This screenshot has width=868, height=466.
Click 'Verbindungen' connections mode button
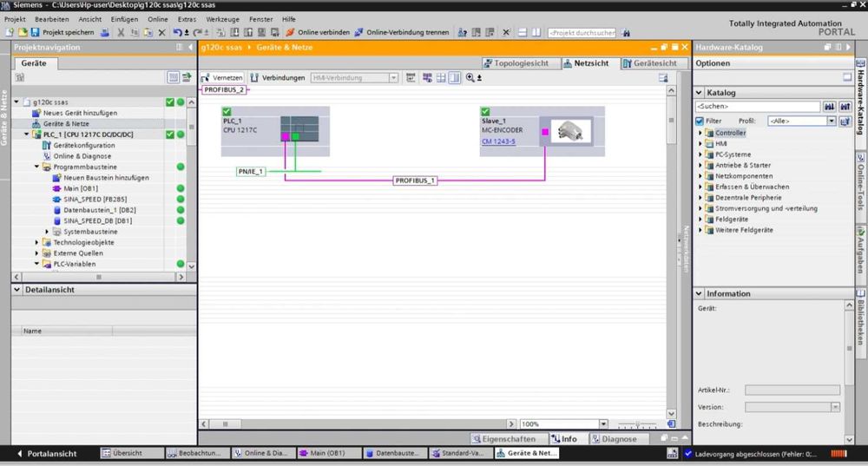[x=278, y=77]
